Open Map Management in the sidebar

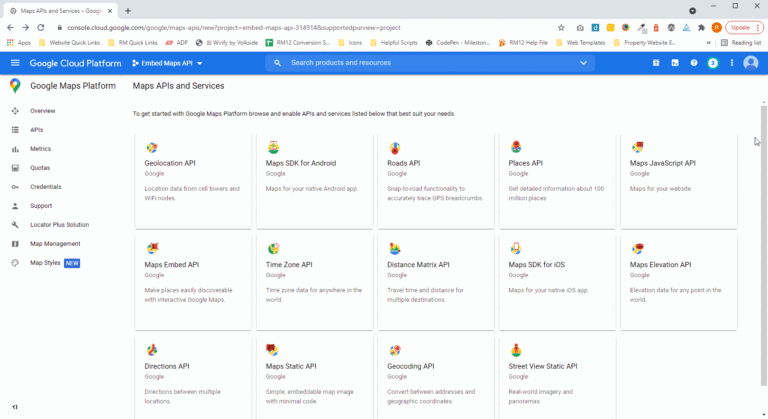(x=55, y=244)
